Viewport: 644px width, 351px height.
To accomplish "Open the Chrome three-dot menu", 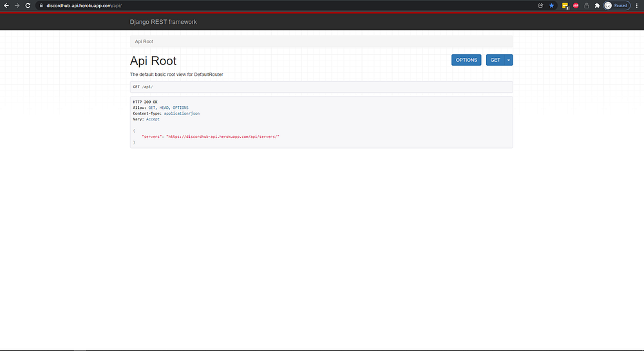I will [x=637, y=6].
